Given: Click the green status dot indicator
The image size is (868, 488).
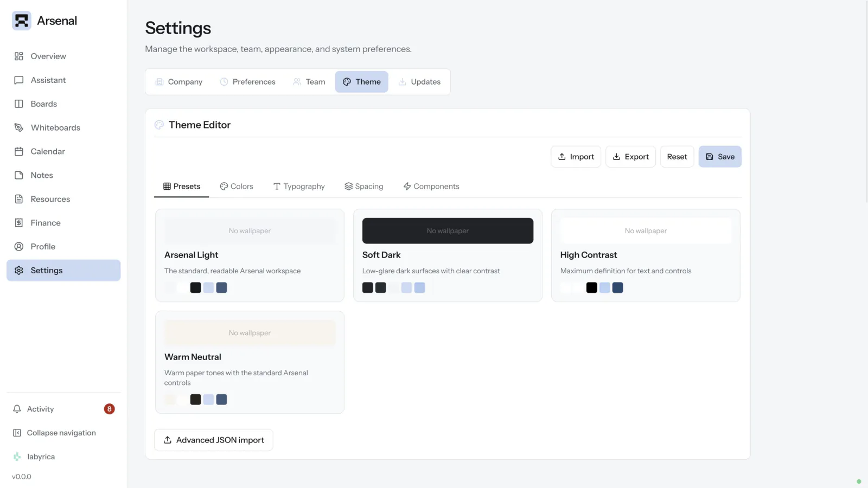Looking at the screenshot, I should coord(859,481).
